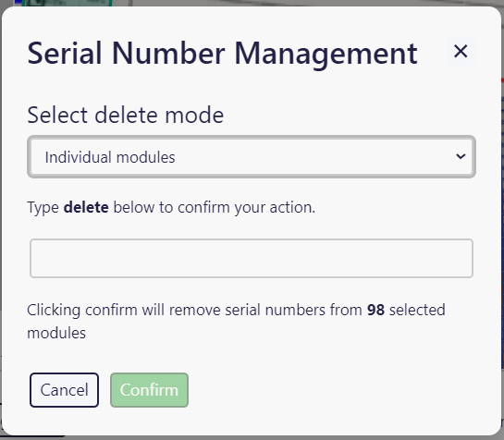504x440 pixels.
Task: Click Cancel to dismiss the dialog
Action: [65, 390]
